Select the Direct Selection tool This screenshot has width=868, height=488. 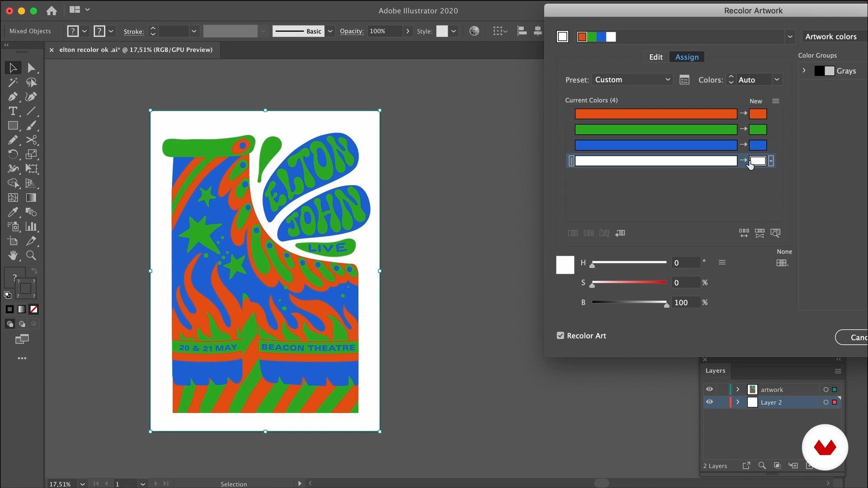click(31, 68)
